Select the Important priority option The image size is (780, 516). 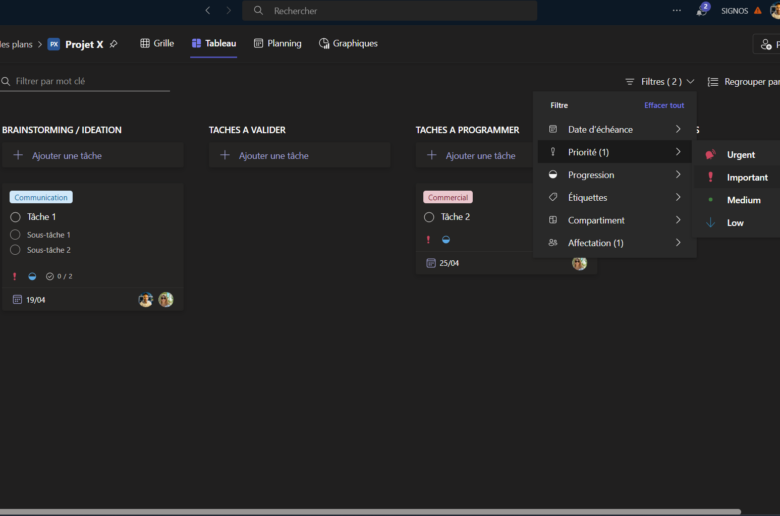[746, 178]
